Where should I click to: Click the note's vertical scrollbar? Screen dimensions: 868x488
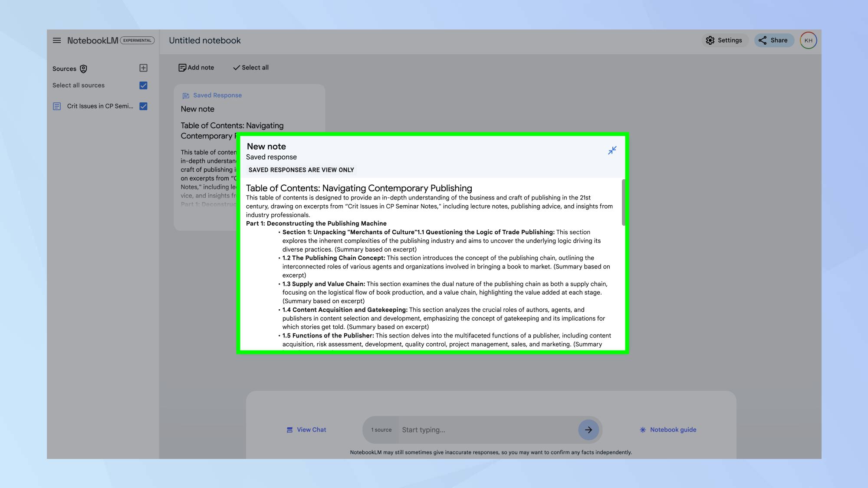pos(623,203)
